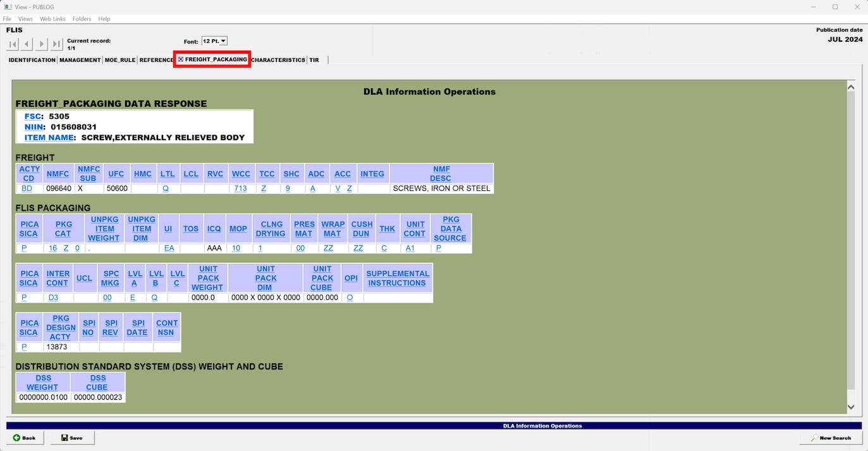Screen dimensions: 868x451
Task: Click the UNIT PACK CUBE header link
Action: [322, 278]
